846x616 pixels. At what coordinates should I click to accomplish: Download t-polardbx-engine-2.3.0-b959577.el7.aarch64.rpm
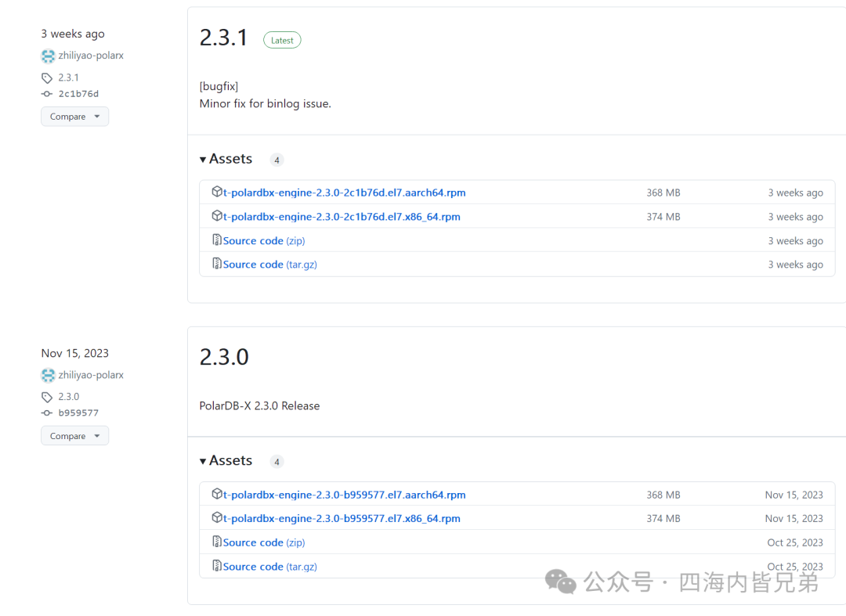[x=344, y=495]
